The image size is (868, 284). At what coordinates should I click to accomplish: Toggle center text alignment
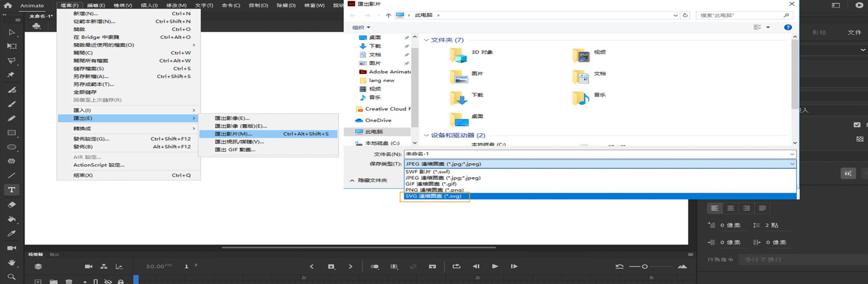coord(731,208)
